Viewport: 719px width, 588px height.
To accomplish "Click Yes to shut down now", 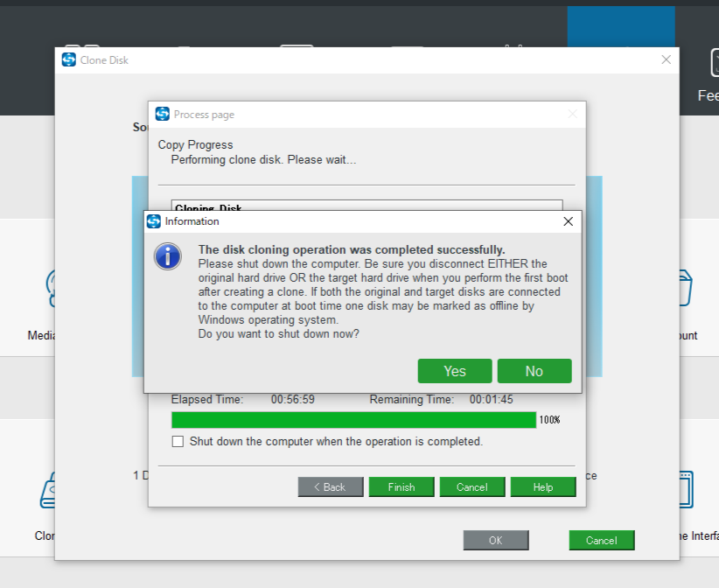I will pyautogui.click(x=454, y=371).
